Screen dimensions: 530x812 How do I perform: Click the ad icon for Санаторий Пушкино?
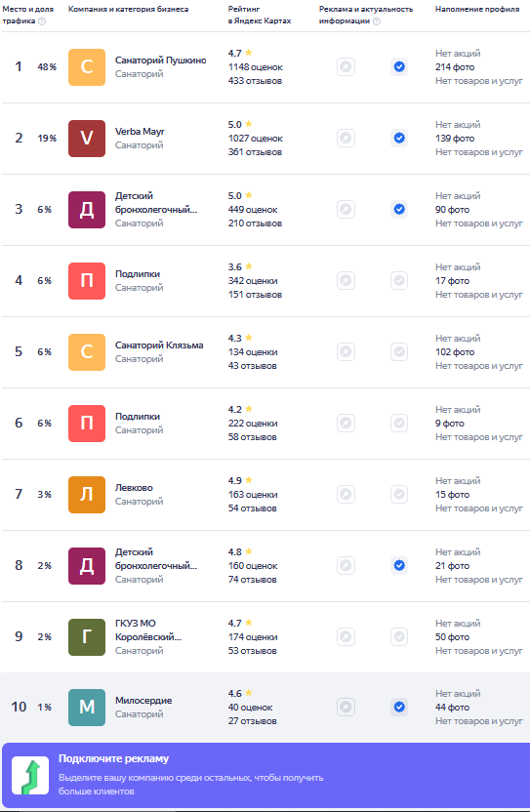(x=346, y=66)
